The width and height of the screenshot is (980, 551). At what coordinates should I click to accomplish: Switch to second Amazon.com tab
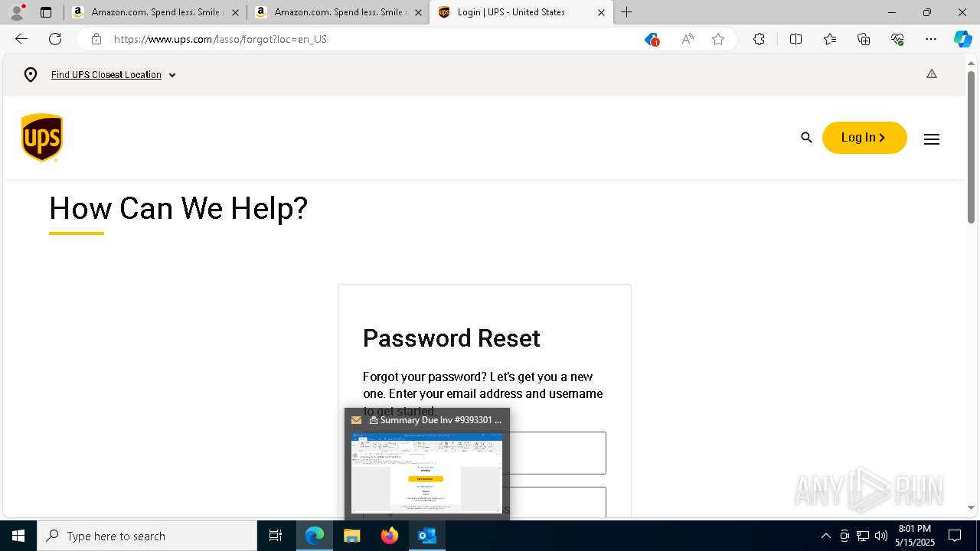[x=338, y=12]
